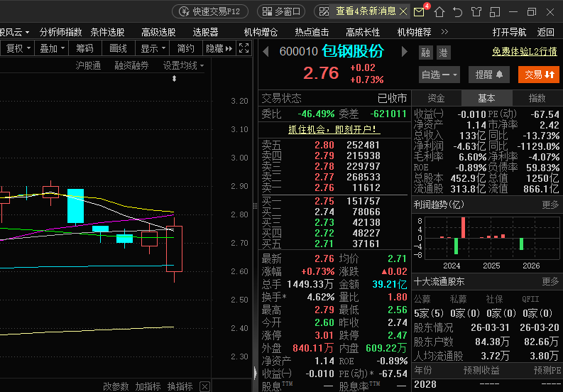Open 热点追击 menu

coord(312,33)
